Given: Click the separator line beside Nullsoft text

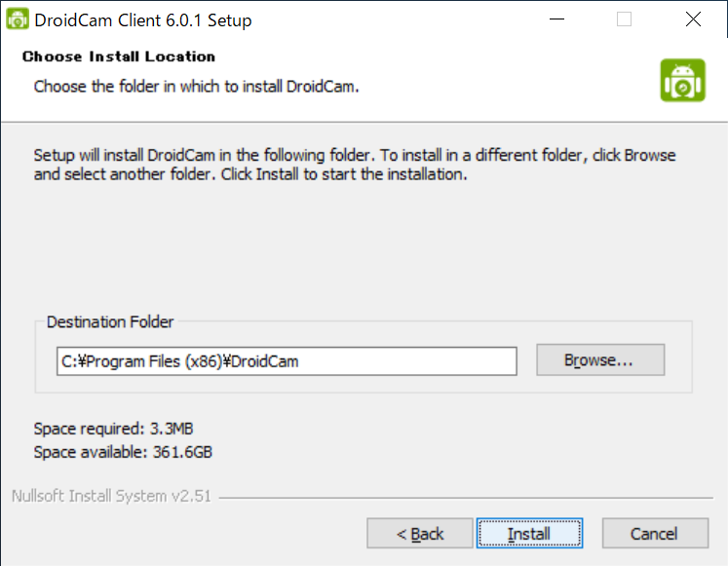Looking at the screenshot, I should pyautogui.click(x=468, y=498).
